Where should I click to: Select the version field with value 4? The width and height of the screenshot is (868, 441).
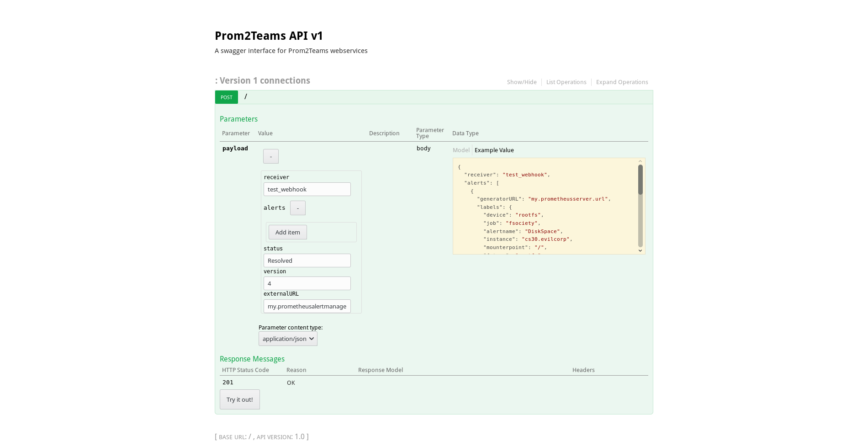coord(307,283)
